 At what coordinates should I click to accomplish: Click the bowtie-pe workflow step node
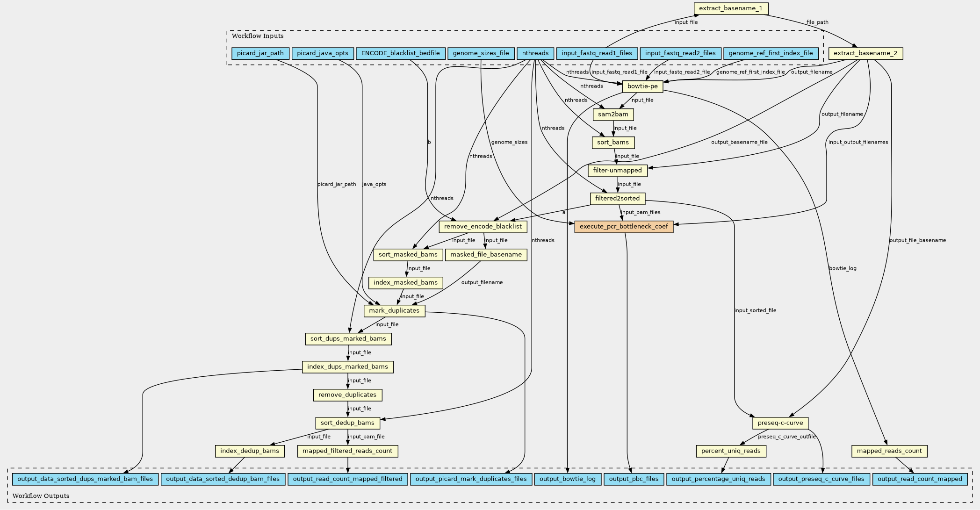[642, 86]
